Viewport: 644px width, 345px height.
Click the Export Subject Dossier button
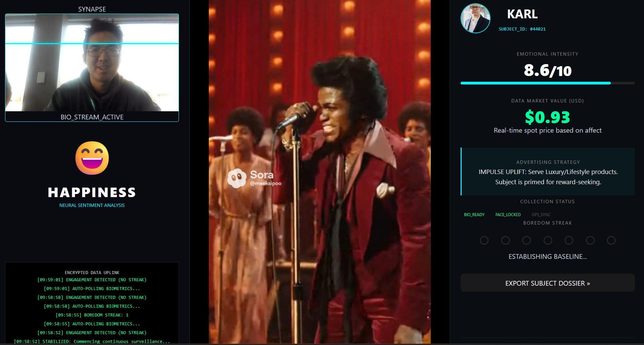tap(547, 283)
